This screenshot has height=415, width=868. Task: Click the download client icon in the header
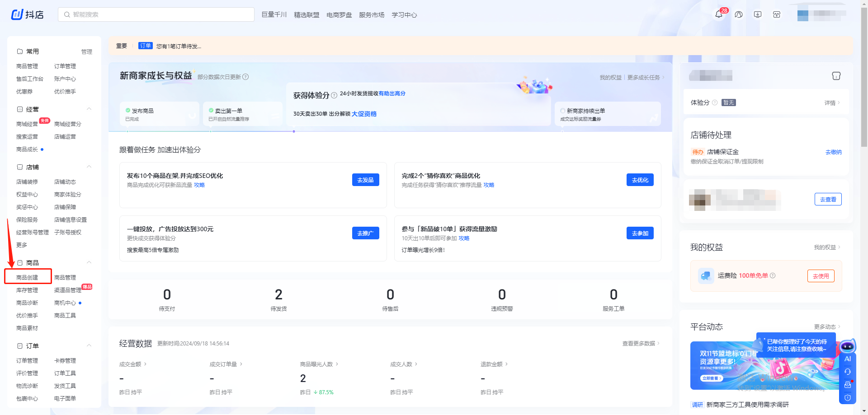point(758,14)
